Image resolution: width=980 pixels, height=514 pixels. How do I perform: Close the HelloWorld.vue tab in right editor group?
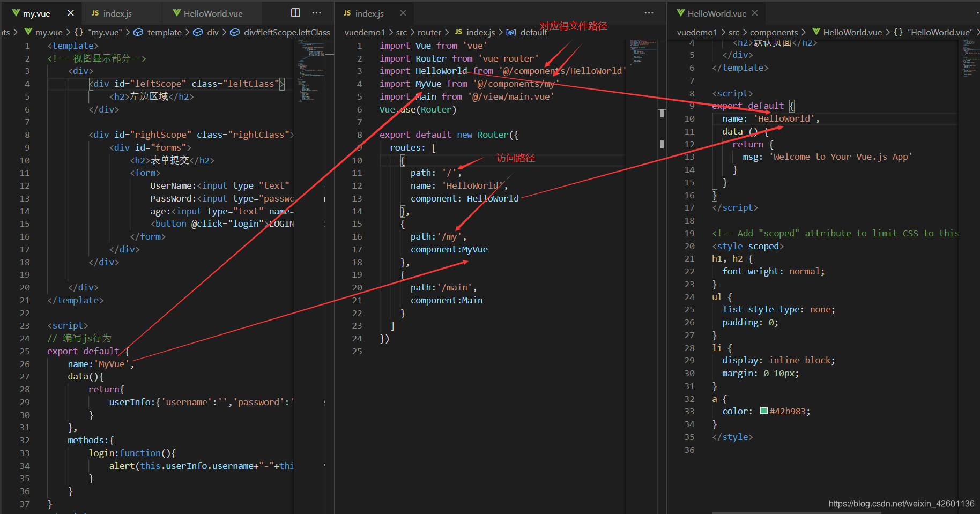coord(755,13)
